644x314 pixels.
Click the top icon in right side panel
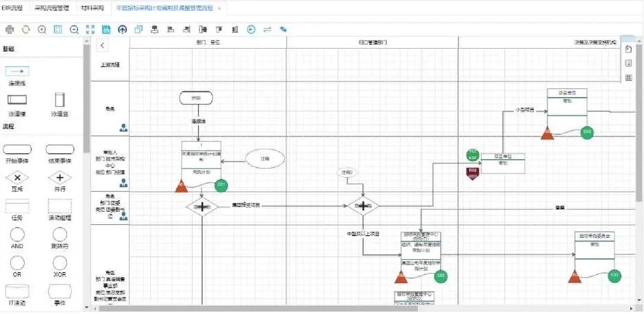(628, 49)
